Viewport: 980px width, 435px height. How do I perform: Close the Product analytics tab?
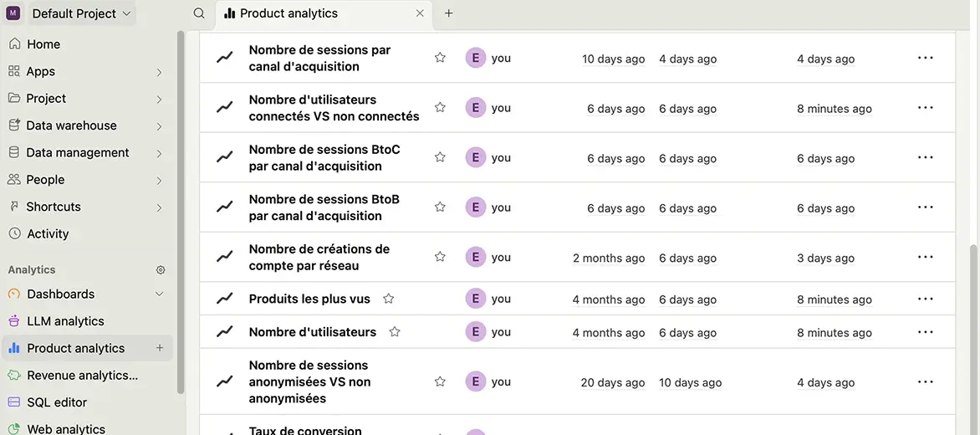point(420,13)
